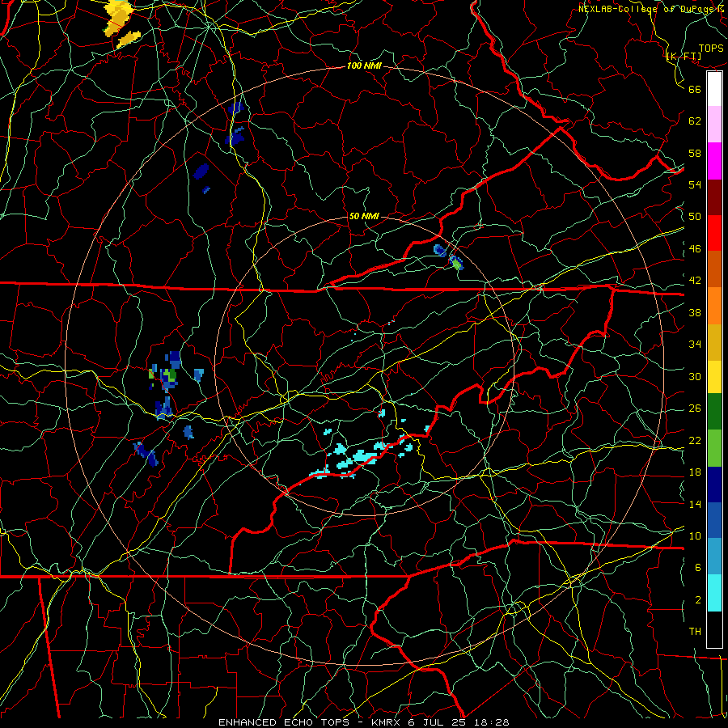Screen dimensions: 728x728
Task: Click the 46 legend value
Action: pos(695,249)
